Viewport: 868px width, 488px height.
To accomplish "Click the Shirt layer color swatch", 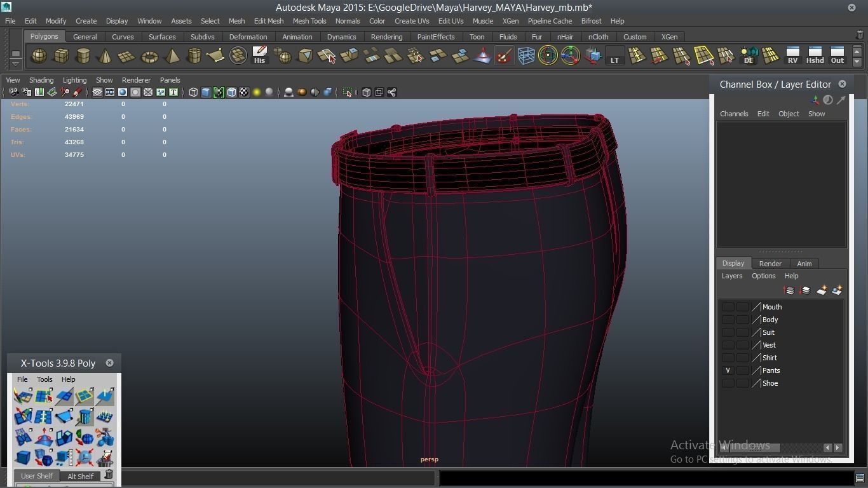I will 756,358.
